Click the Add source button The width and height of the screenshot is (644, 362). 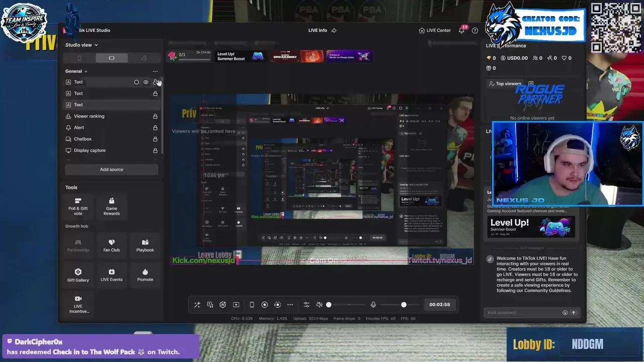point(112,169)
